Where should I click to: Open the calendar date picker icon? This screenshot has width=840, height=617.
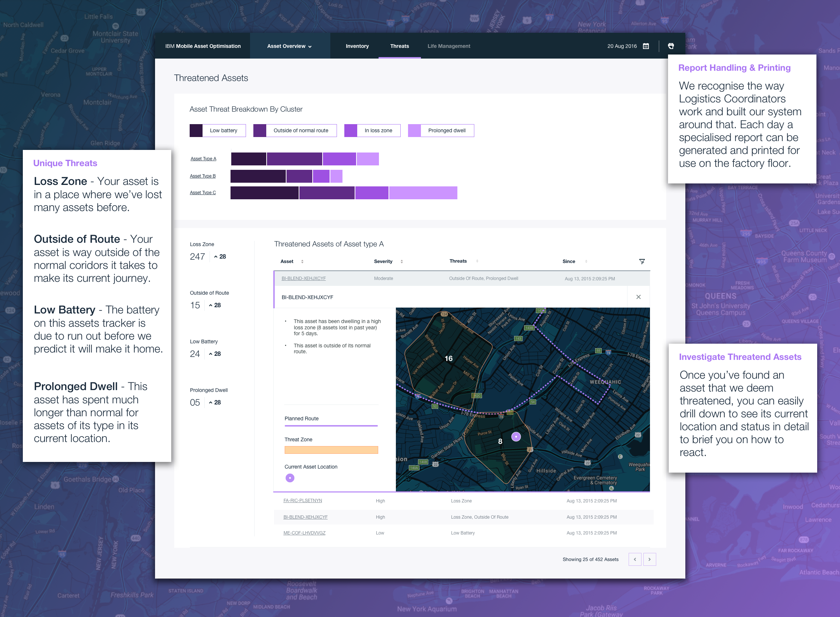[x=646, y=46]
